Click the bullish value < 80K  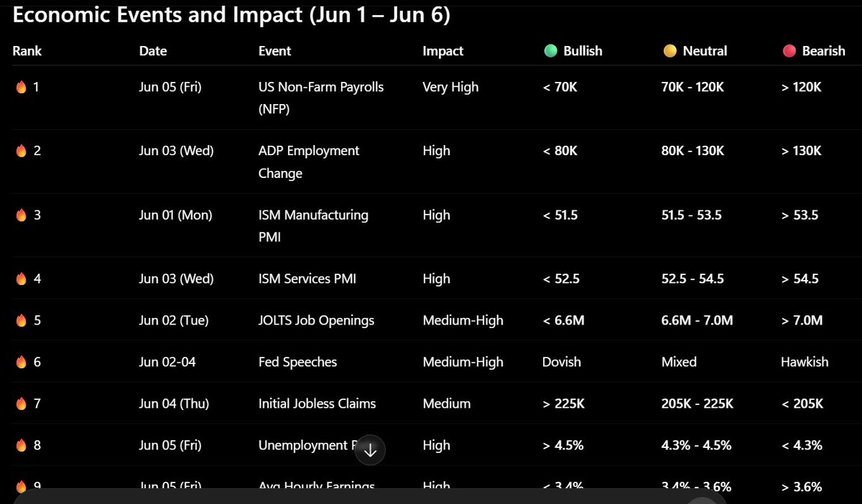click(x=560, y=151)
